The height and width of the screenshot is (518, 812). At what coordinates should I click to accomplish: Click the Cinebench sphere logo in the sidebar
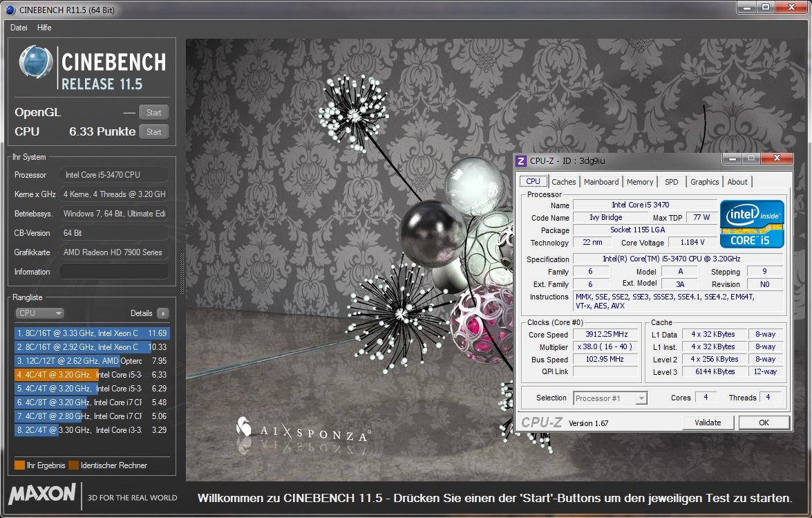(x=36, y=62)
